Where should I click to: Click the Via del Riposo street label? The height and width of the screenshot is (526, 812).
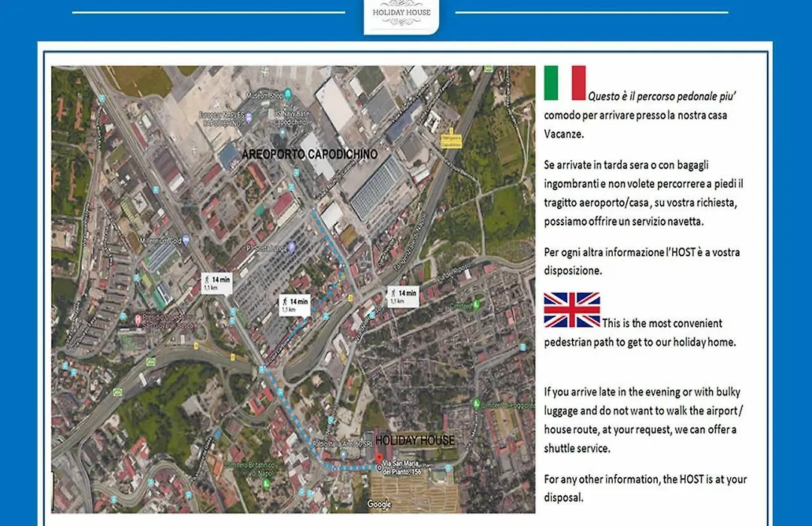pos(453,272)
